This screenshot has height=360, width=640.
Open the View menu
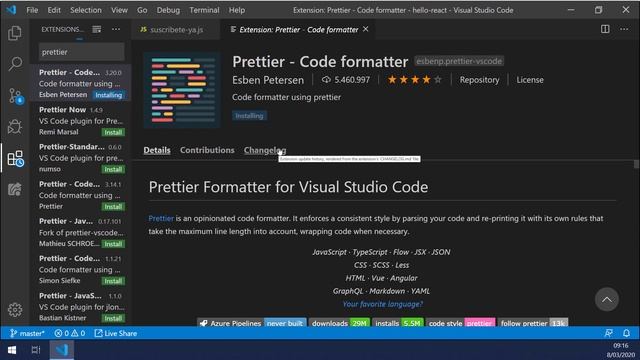pos(119,10)
